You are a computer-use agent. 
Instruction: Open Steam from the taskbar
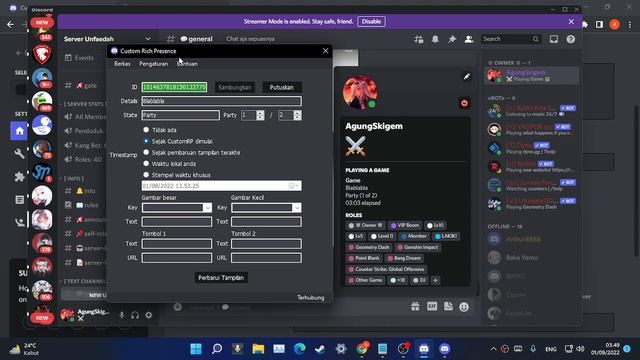pyautogui.click(x=320, y=349)
